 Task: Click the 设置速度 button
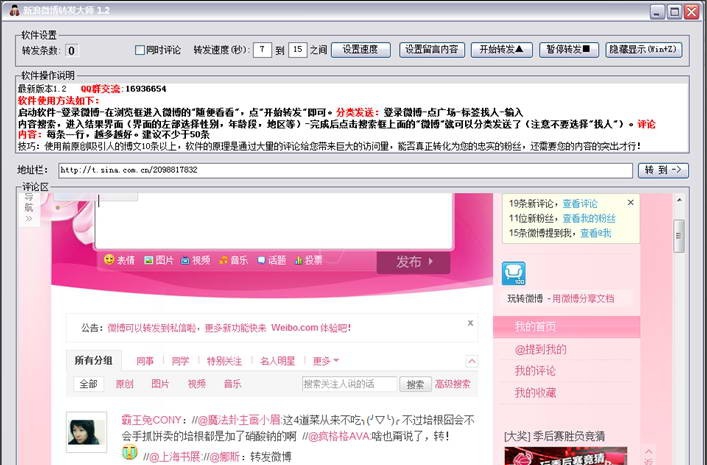(361, 50)
